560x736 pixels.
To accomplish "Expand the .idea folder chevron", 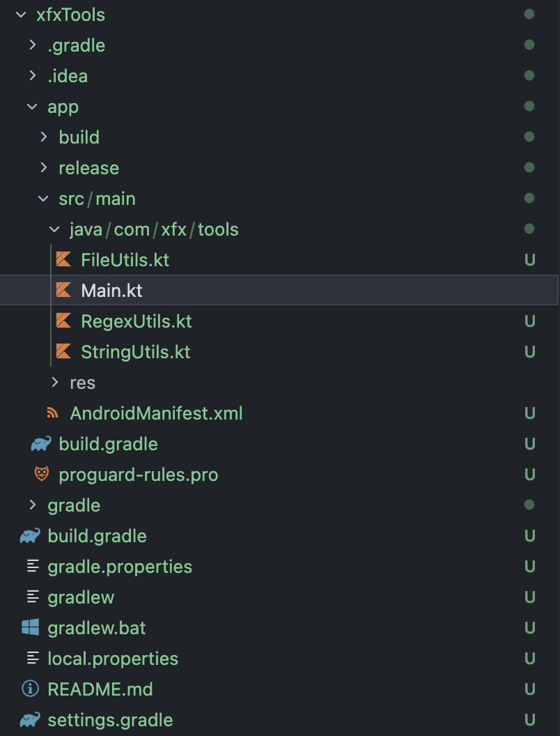I will click(x=32, y=76).
